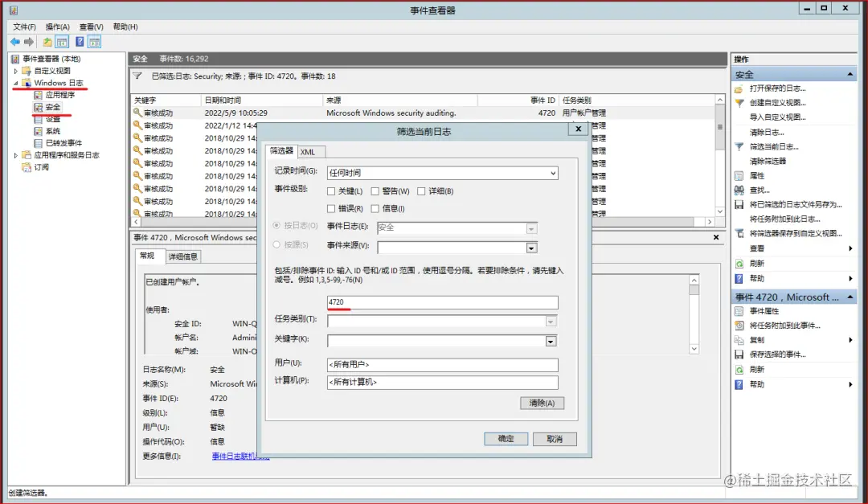Click 复制 icon in actions pane
868x504 pixels.
[x=739, y=340]
